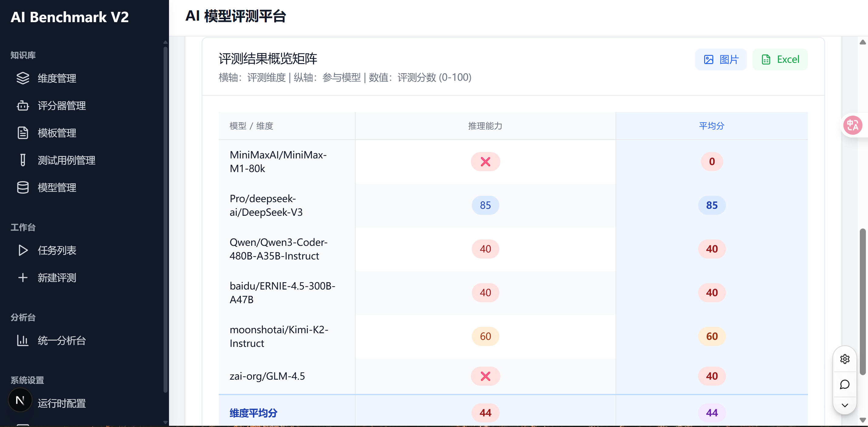Click MiniMax-M1 平均分 value 0
Screen dimensions: 868x427
point(712,162)
